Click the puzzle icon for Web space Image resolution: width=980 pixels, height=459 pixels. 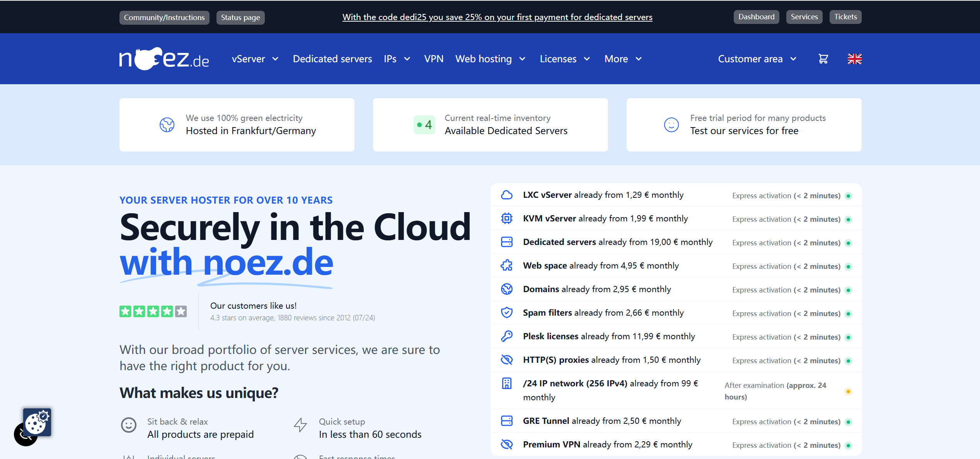pyautogui.click(x=507, y=266)
